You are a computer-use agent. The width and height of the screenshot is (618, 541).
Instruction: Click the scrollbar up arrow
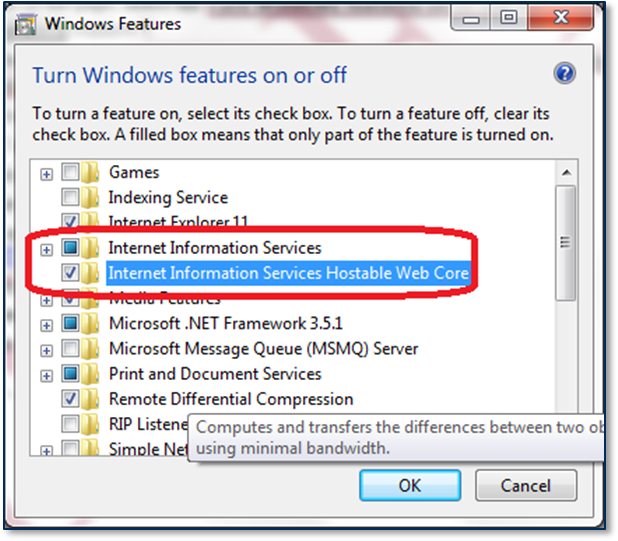tap(566, 173)
